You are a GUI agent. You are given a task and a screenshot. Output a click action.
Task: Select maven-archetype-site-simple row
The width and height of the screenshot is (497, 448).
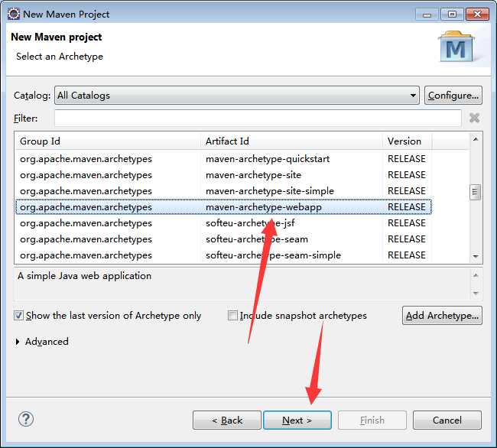(223, 191)
